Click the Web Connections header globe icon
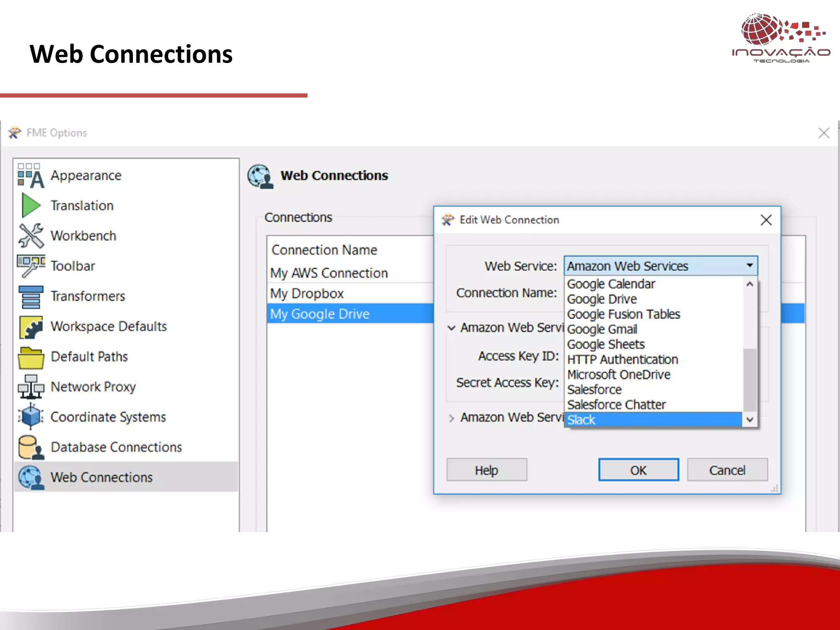This screenshot has width=840, height=630. [260, 176]
